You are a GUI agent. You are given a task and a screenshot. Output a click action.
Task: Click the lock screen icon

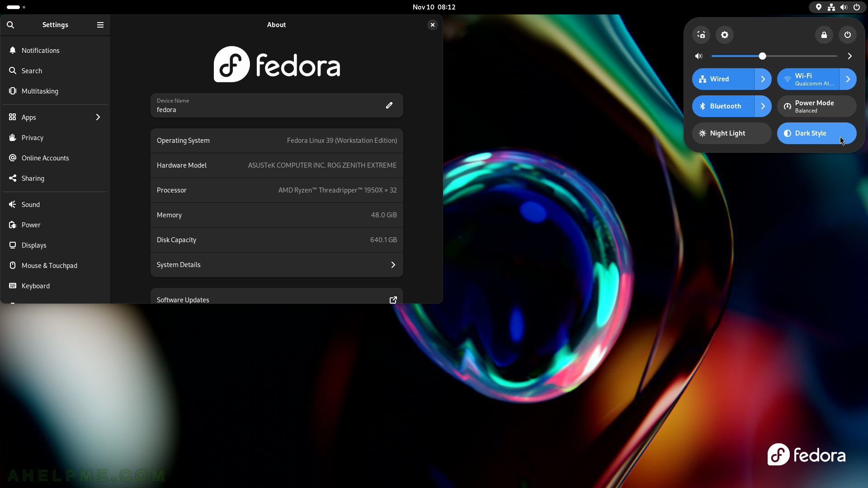coord(824,35)
